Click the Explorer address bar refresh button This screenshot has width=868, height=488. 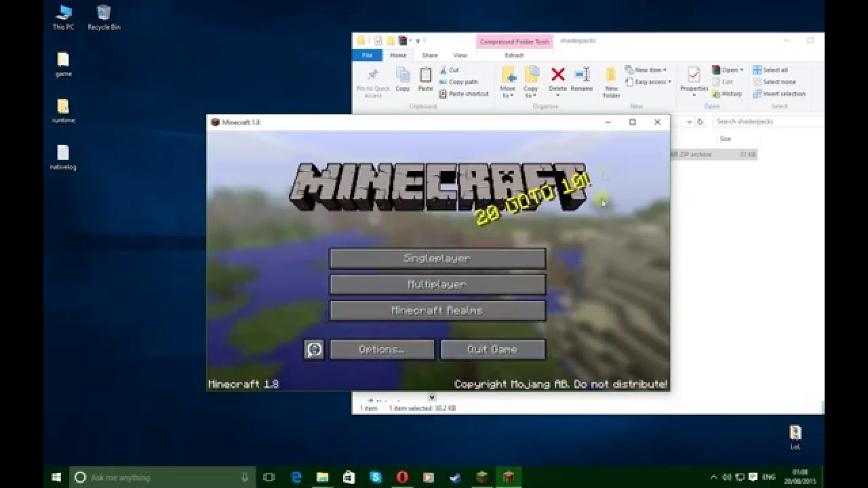pos(701,121)
